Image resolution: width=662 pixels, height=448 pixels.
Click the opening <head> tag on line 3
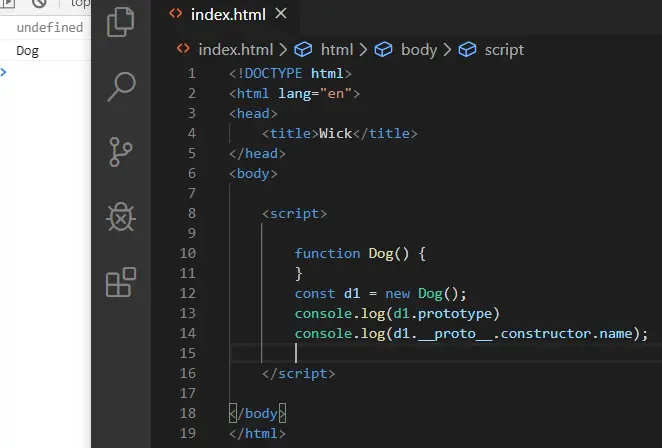point(253,114)
